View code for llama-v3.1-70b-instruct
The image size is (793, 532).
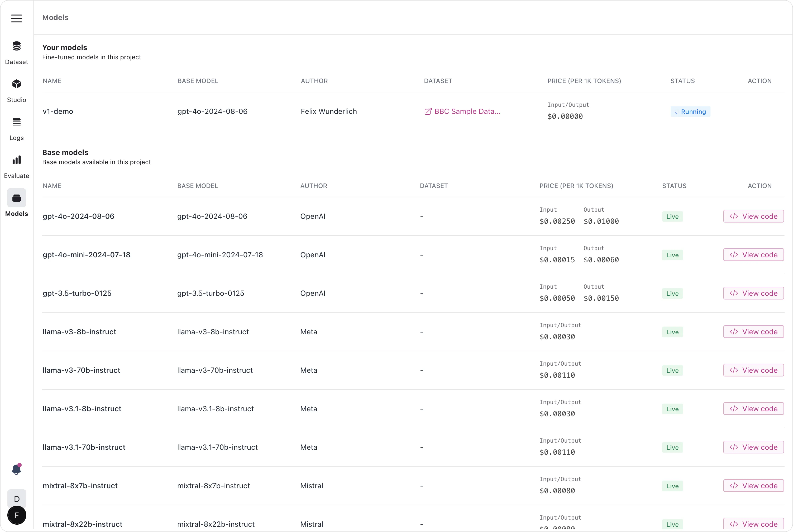tap(753, 447)
